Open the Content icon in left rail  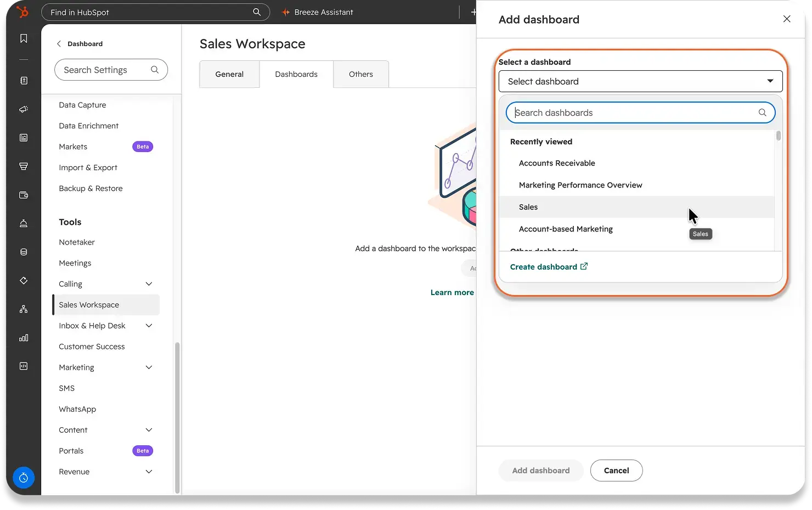[24, 138]
